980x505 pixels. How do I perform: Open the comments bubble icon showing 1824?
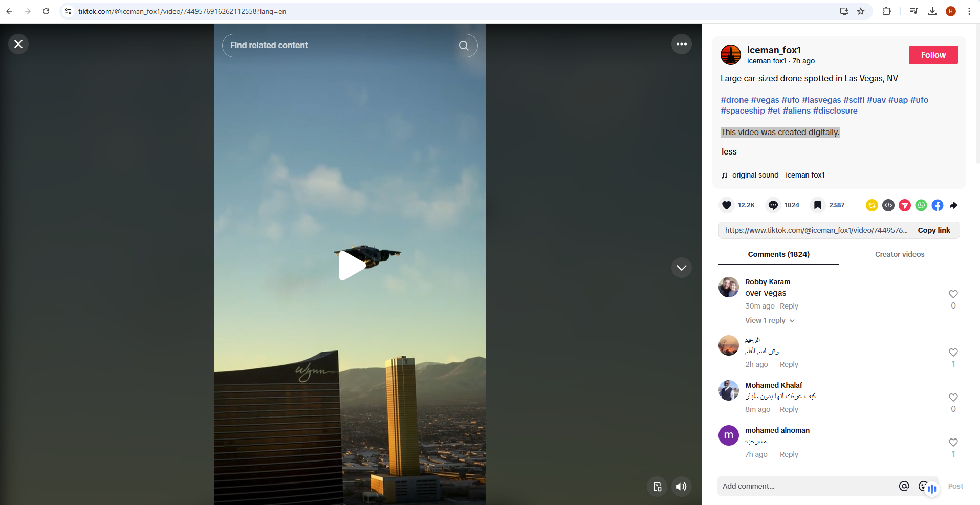point(773,205)
